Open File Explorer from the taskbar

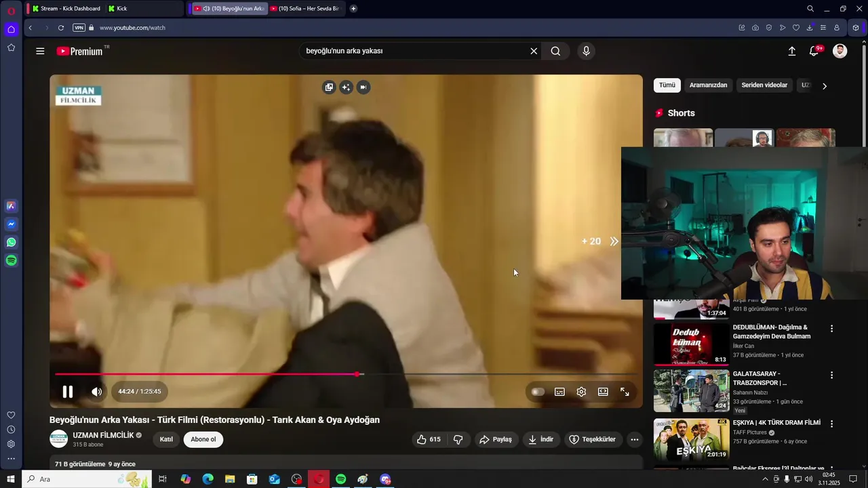[x=230, y=479]
